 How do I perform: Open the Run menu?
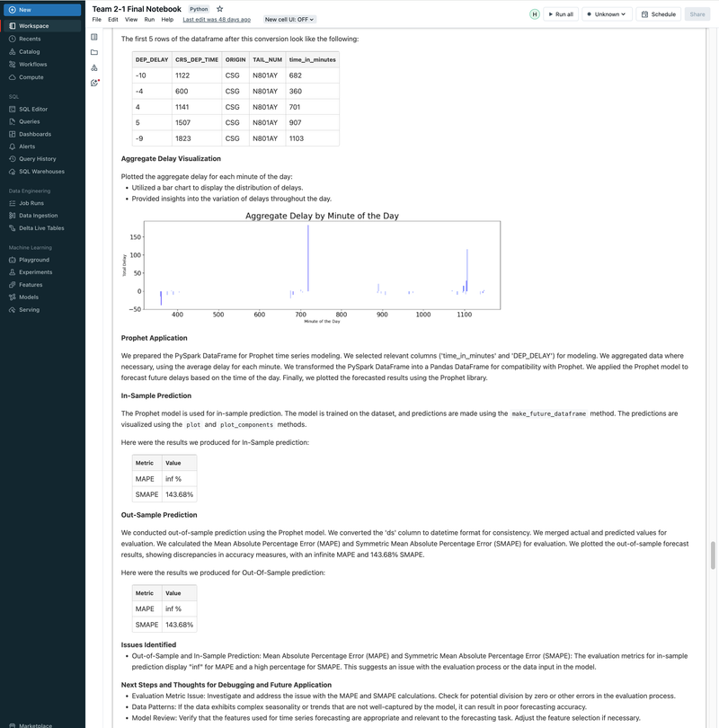point(150,18)
